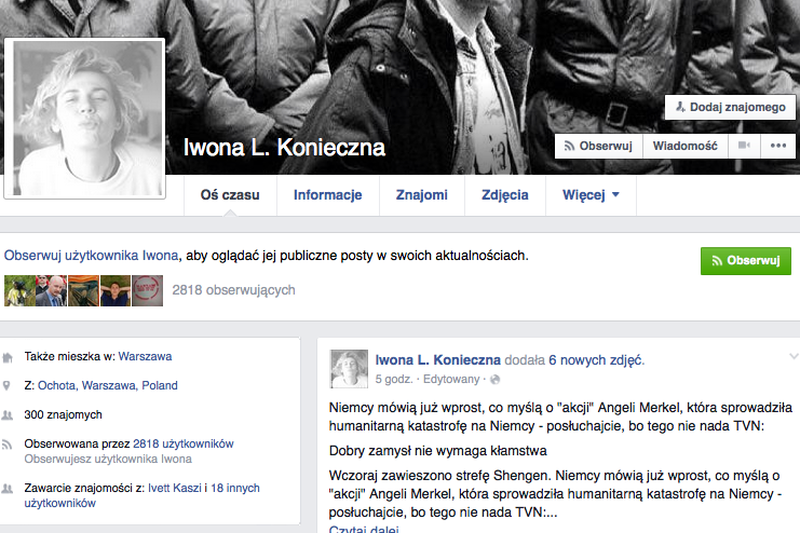Open the Ivett Kaszi profile link
The height and width of the screenshot is (533, 800).
(x=174, y=488)
